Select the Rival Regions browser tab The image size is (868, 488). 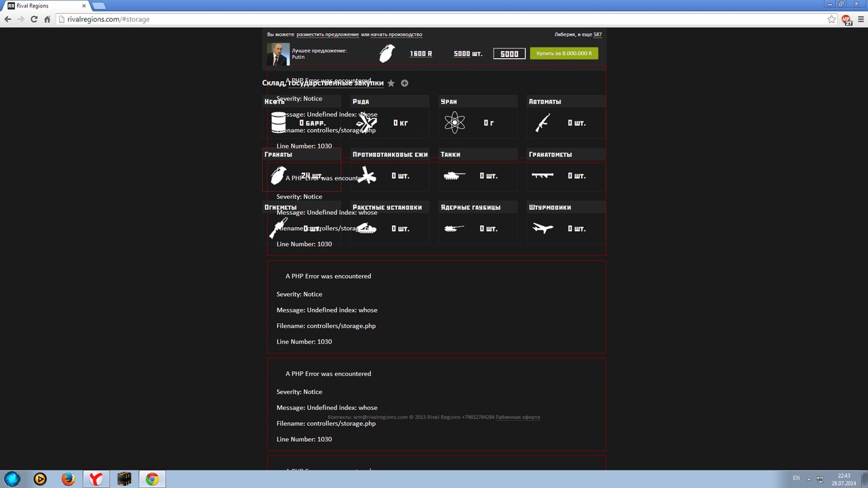click(x=46, y=6)
